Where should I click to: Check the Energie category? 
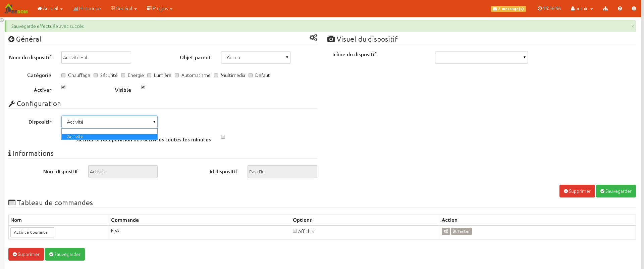click(123, 75)
